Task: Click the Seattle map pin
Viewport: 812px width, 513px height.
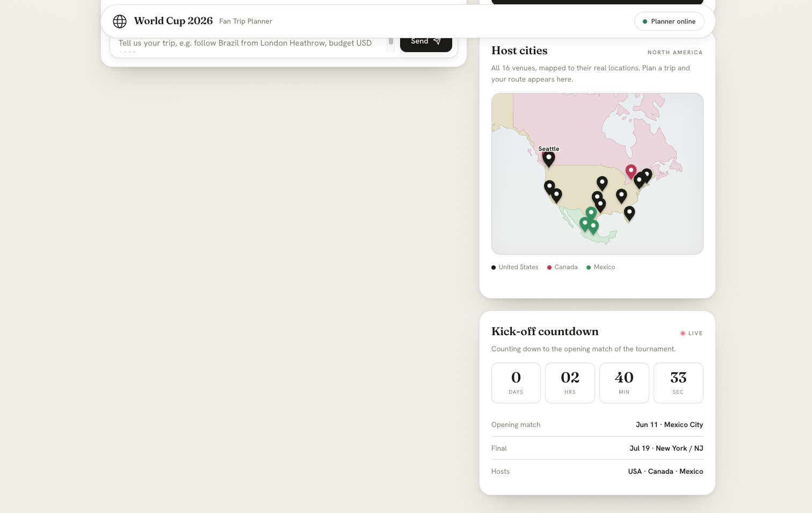Action: point(549,159)
